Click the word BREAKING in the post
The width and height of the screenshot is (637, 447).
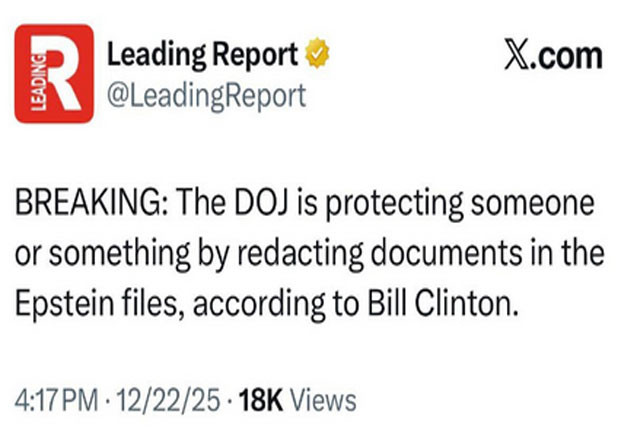[86, 207]
